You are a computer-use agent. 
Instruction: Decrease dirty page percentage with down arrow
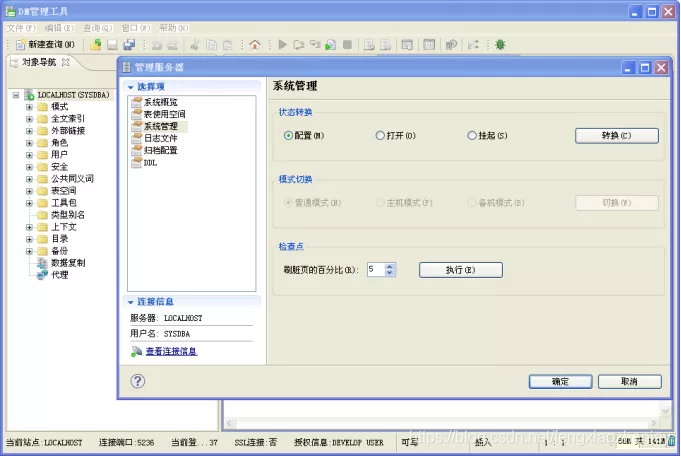(x=390, y=273)
